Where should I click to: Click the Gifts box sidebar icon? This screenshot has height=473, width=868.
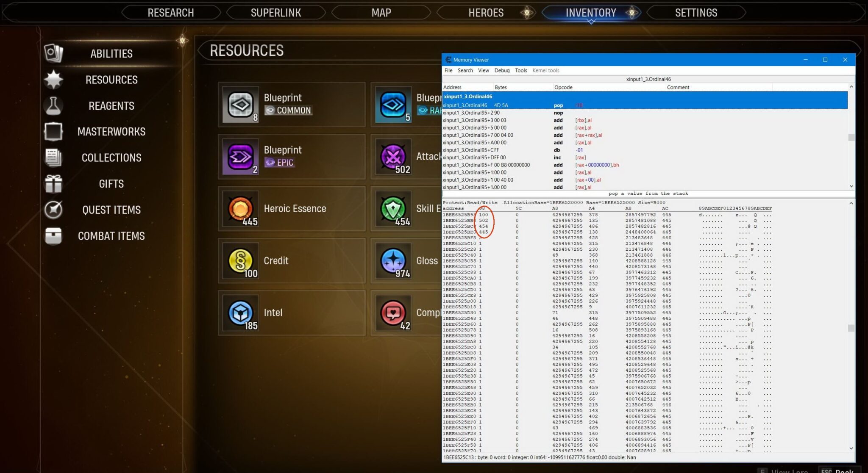coord(53,183)
